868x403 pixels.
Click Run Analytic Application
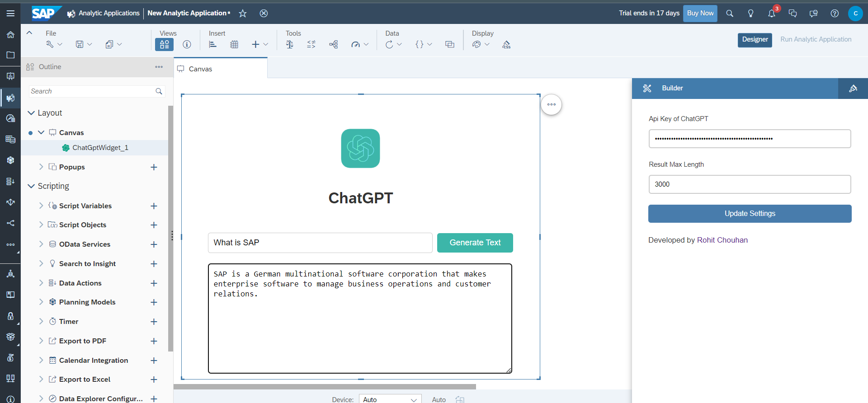pos(816,39)
